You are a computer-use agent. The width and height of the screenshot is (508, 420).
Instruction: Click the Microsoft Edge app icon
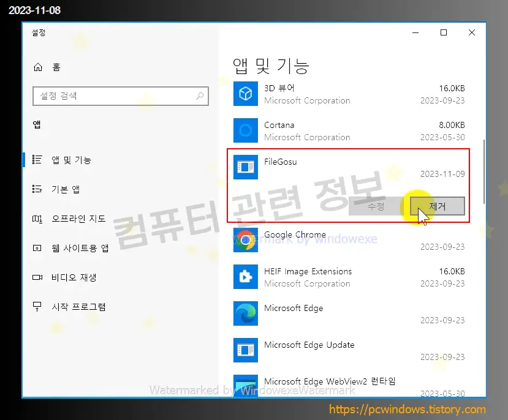[246, 313]
